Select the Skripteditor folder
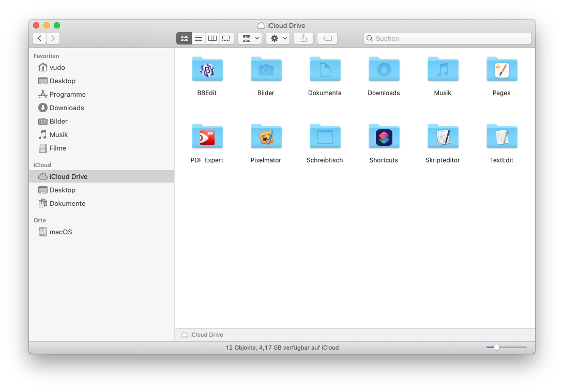The height and width of the screenshot is (392, 564). tap(443, 137)
